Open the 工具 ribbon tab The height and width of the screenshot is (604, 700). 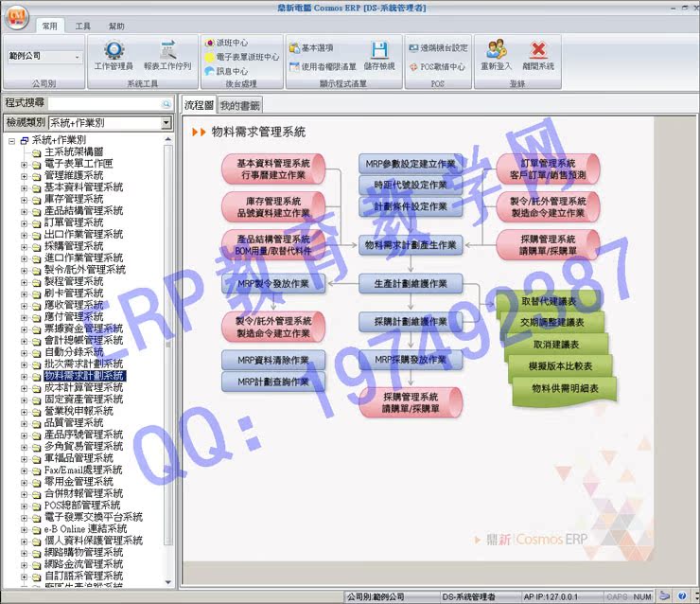click(x=82, y=26)
